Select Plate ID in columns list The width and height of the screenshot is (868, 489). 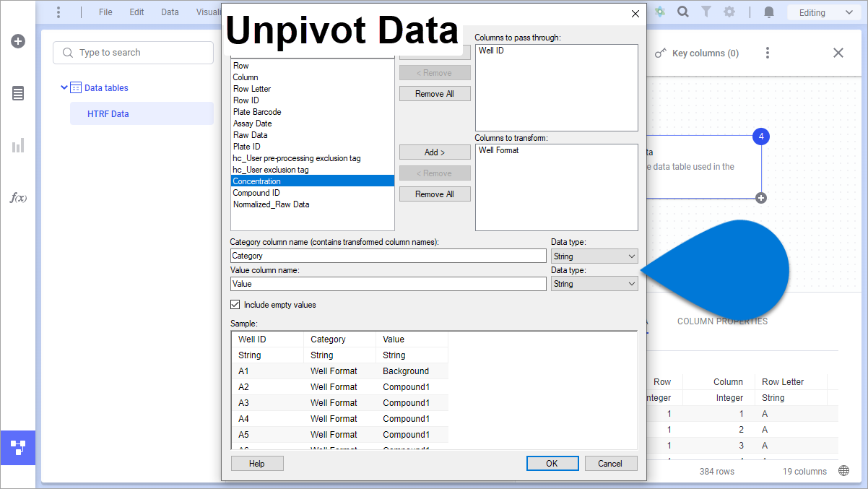(313, 147)
